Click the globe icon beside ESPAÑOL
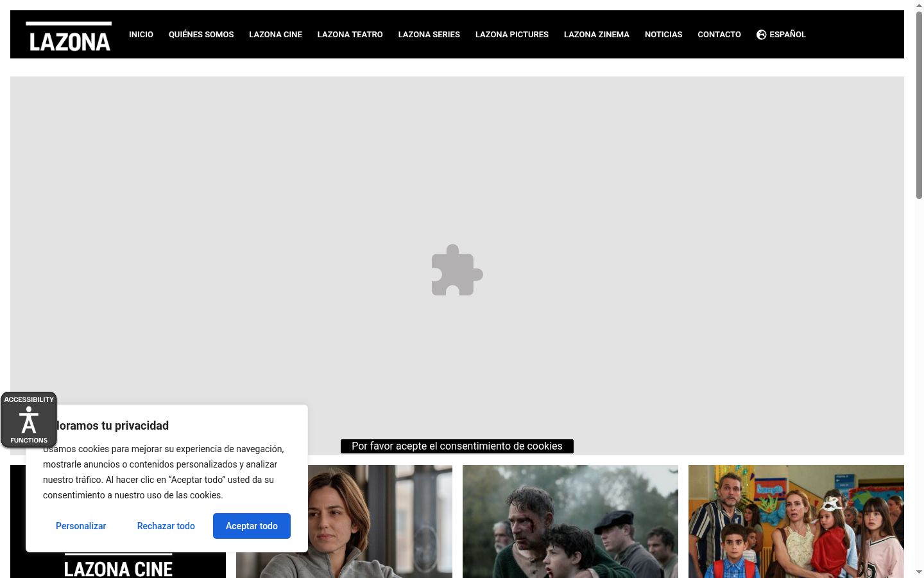Viewport: 924px width, 578px height. (762, 35)
